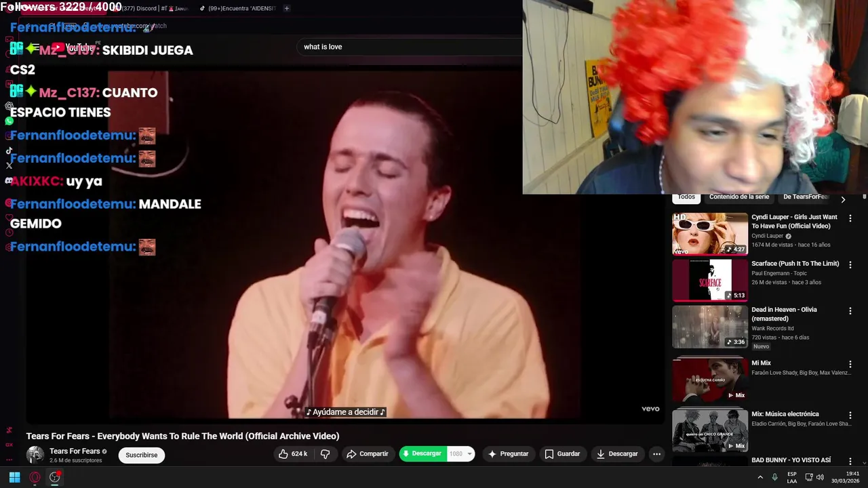Click the video title text
This screenshot has height=488, width=868.
pos(183,436)
